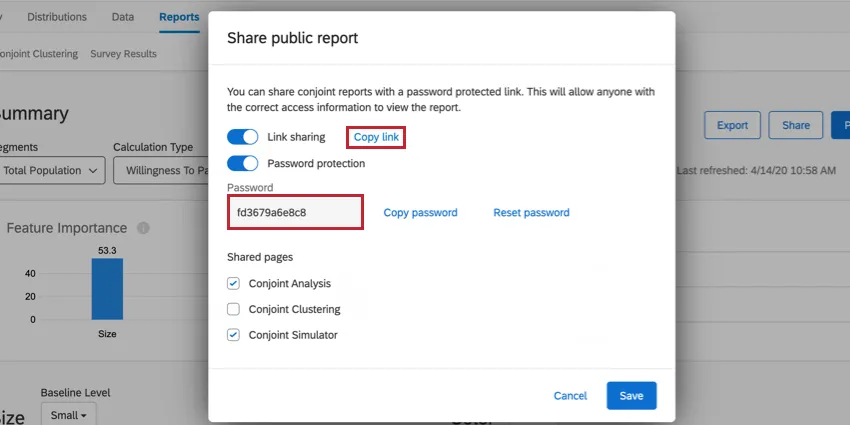Click the Copy link link

point(376,137)
